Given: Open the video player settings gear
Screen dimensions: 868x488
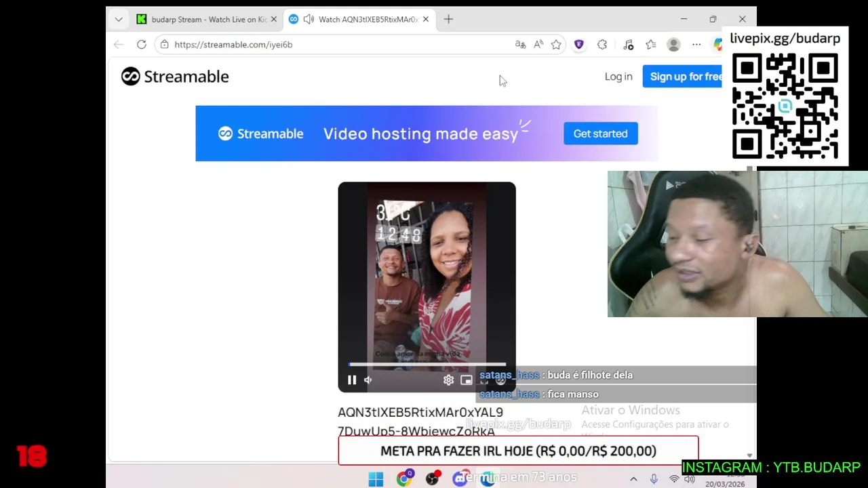Looking at the screenshot, I should tap(448, 380).
